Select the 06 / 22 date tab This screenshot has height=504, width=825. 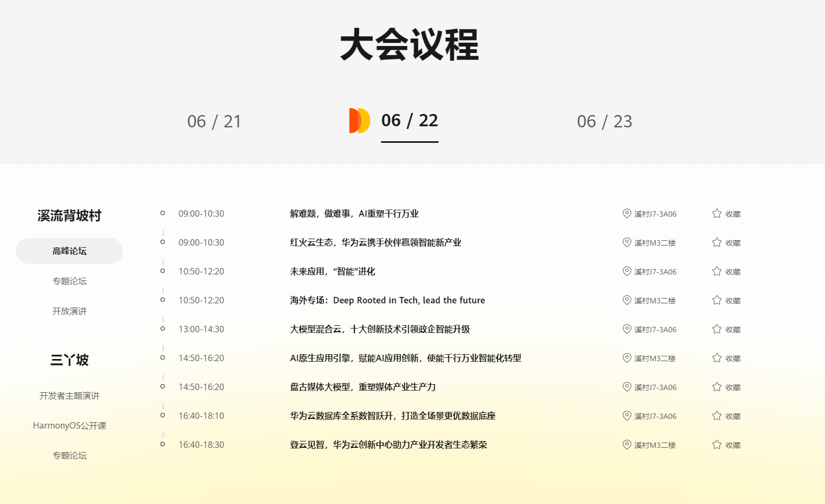(x=409, y=120)
